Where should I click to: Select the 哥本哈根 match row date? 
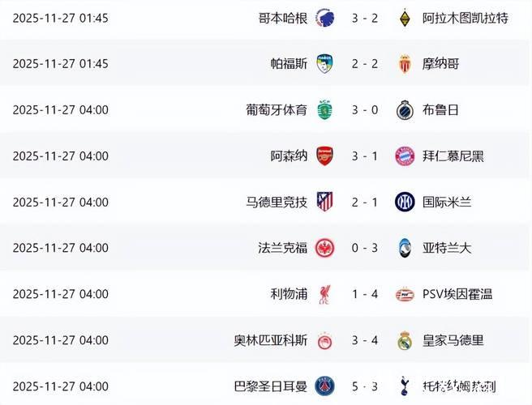pos(61,18)
